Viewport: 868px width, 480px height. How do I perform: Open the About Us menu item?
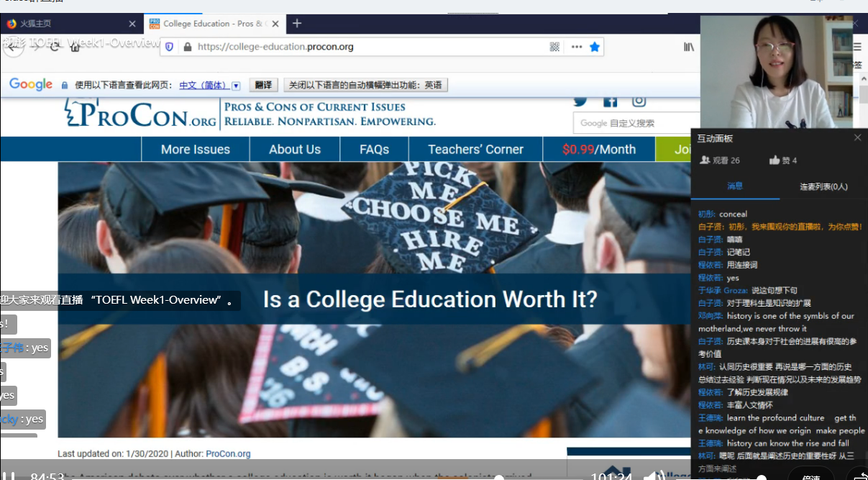click(x=294, y=150)
